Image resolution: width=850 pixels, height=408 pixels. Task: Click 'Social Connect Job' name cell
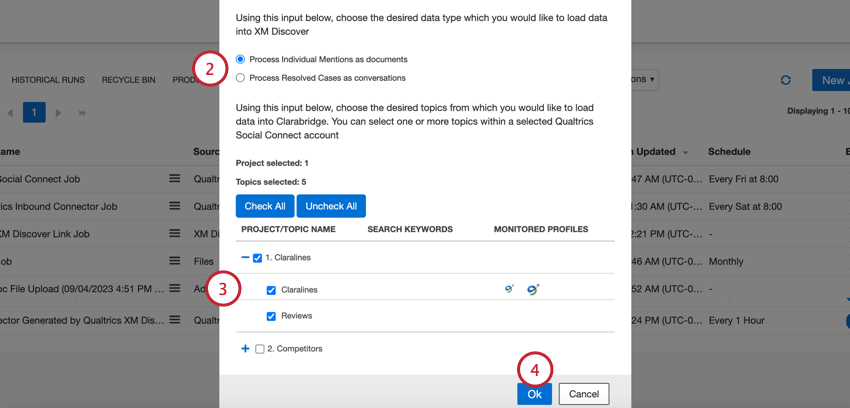39,179
